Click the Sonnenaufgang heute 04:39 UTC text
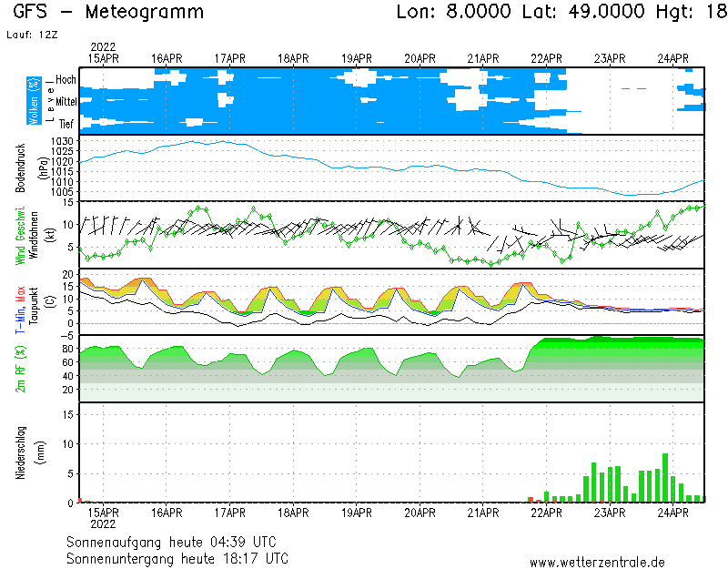 pos(177,541)
